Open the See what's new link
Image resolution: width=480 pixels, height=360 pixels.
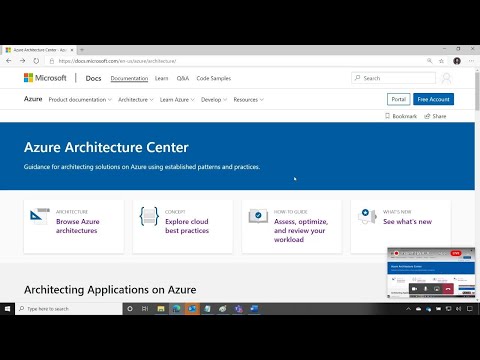coord(407,222)
